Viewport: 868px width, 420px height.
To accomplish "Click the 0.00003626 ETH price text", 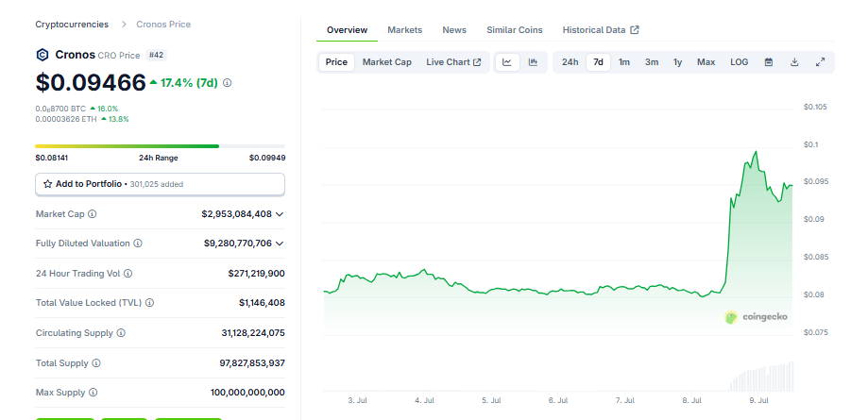I will click(66, 119).
